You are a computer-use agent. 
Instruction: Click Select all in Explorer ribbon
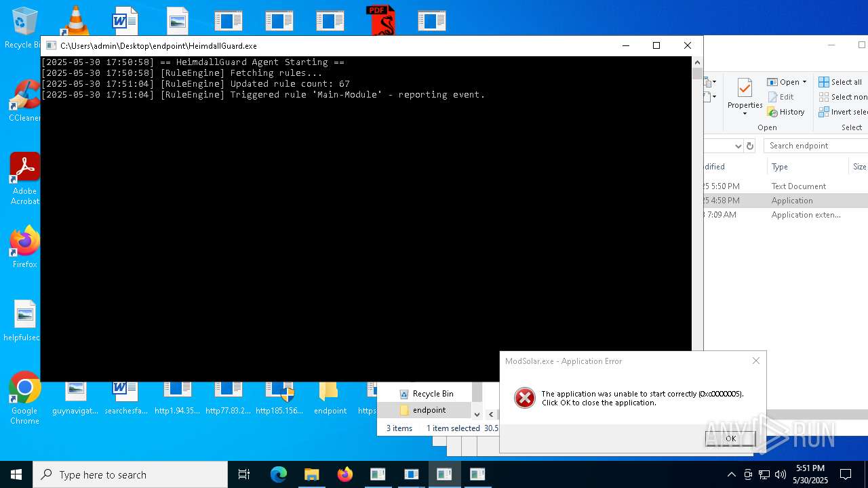(x=840, y=82)
